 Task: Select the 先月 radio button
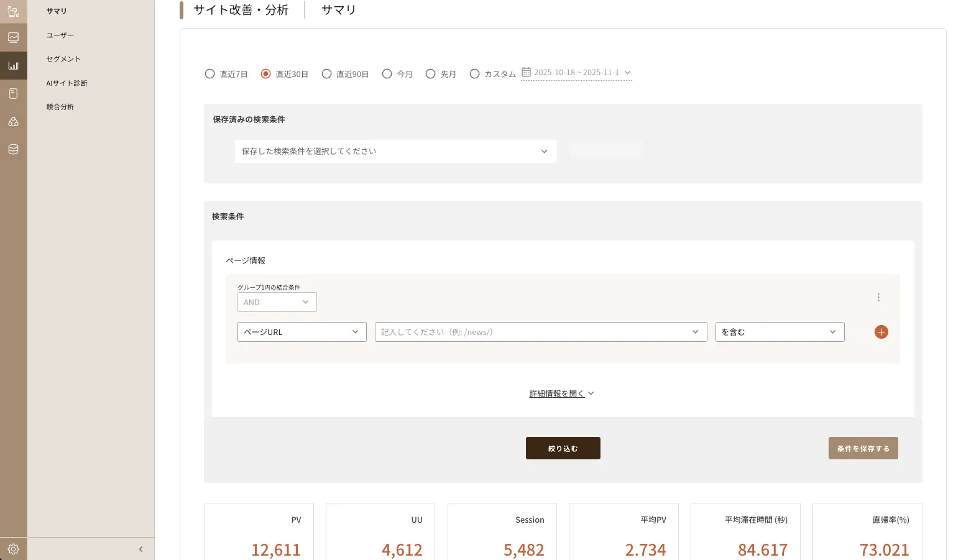[430, 74]
